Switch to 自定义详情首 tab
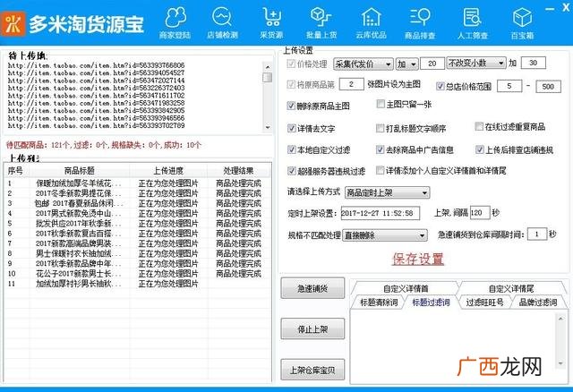573x392 pixels. [x=406, y=288]
